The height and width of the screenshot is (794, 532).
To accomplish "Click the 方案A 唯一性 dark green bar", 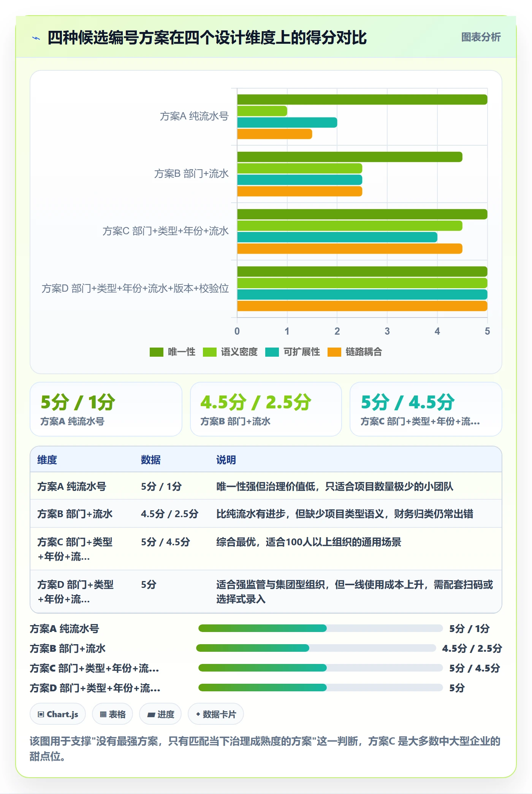I will [x=362, y=100].
